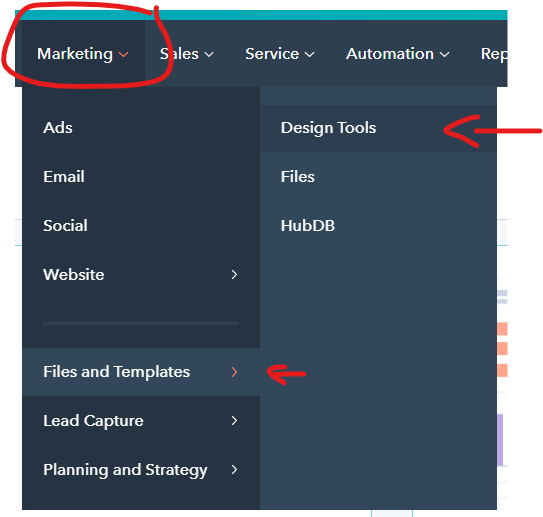Click the Service dropdown arrow icon

310,55
